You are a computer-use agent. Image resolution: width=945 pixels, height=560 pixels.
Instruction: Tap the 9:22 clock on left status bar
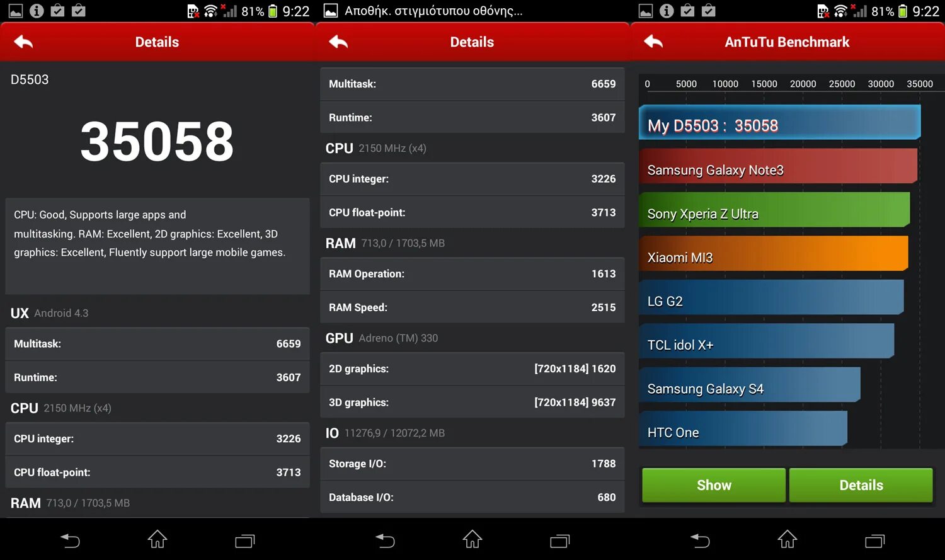pos(296,11)
